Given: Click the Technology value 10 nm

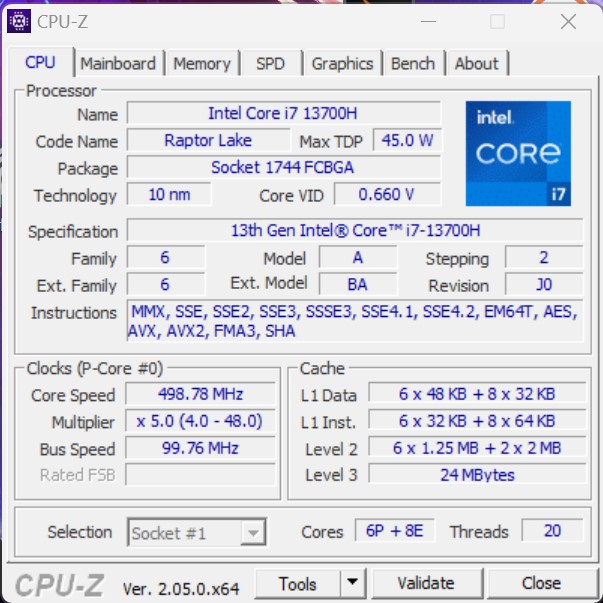Looking at the screenshot, I should coord(169,194).
